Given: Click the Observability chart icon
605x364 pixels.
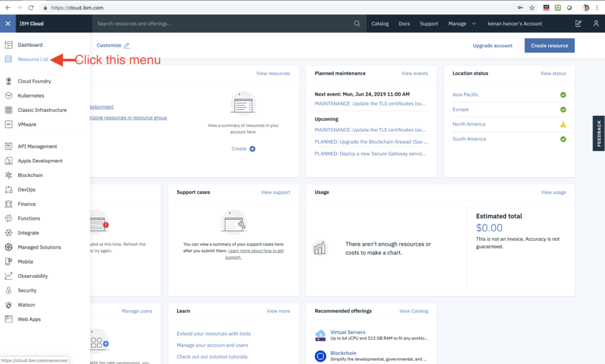Looking at the screenshot, I should pyautogui.click(x=8, y=276).
